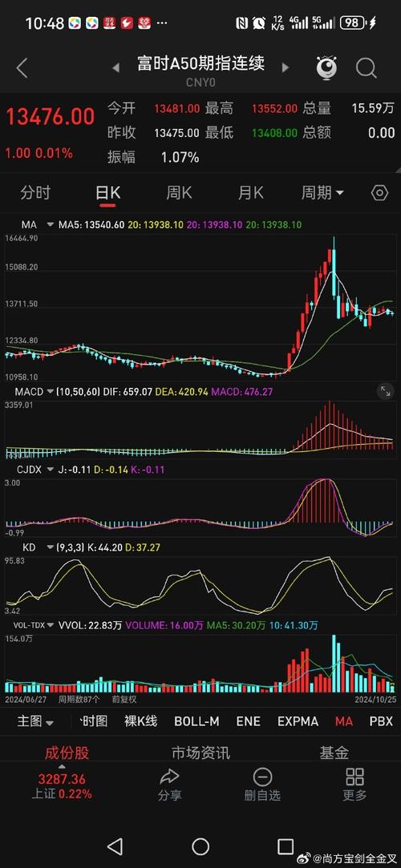401x868 pixels.
Task: Open search with magnifier icon
Action: pyautogui.click(x=366, y=68)
